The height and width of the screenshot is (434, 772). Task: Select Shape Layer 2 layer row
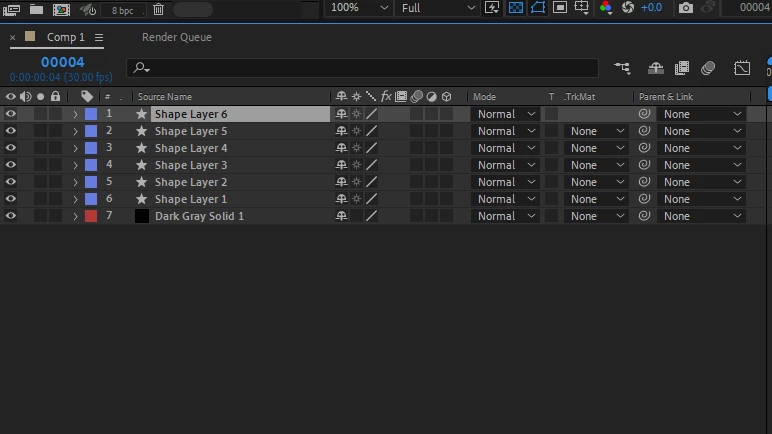pos(191,182)
